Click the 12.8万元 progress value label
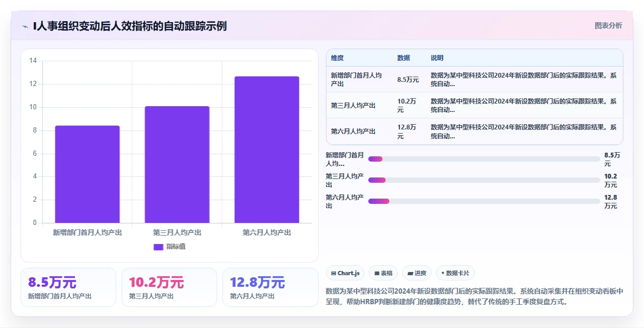The height and width of the screenshot is (328, 644). [x=611, y=201]
